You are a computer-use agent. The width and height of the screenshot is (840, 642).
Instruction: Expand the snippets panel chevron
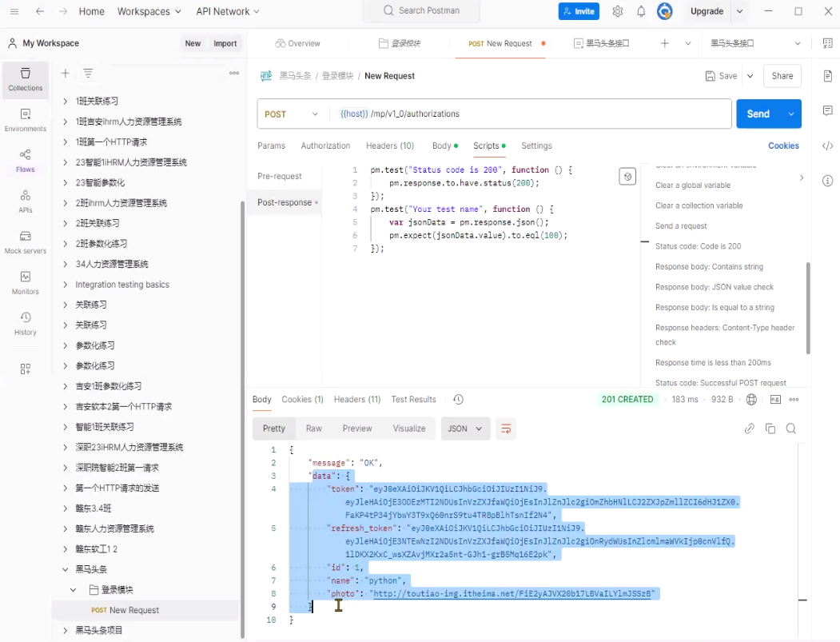tap(802, 178)
